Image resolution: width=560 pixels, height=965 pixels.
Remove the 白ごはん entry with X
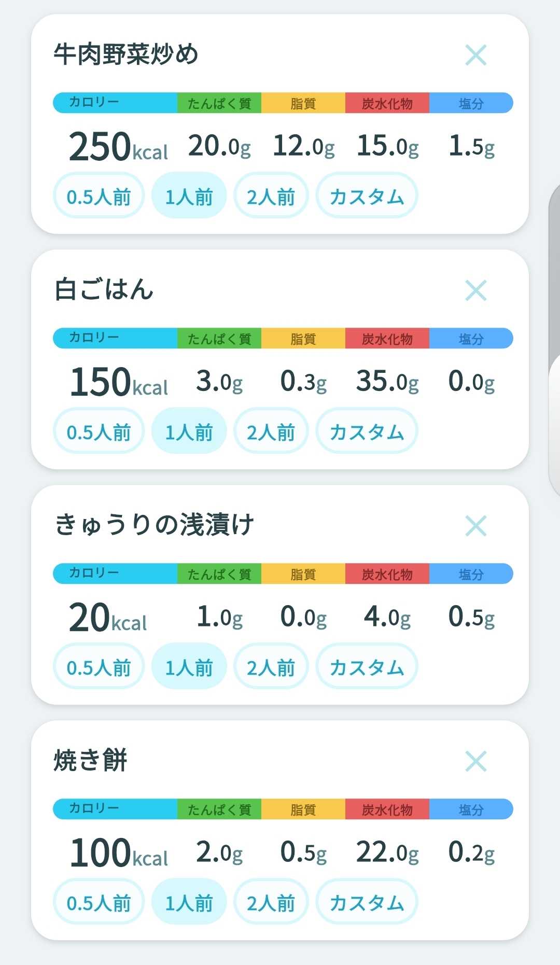tap(475, 290)
